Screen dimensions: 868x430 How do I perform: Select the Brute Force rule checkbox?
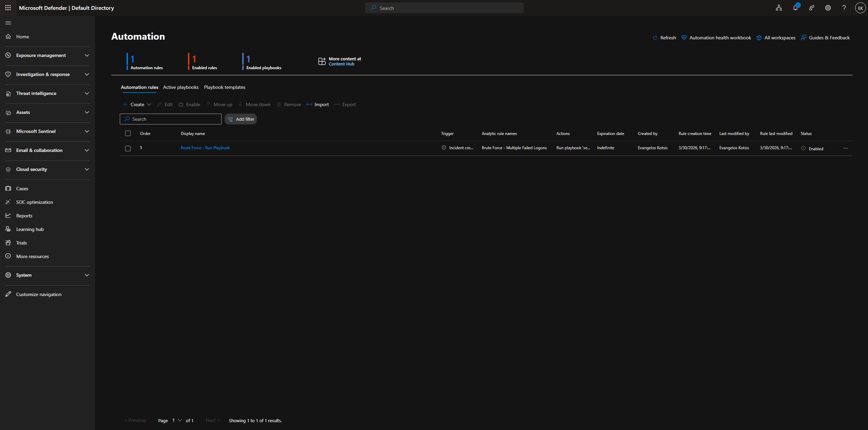pos(128,149)
